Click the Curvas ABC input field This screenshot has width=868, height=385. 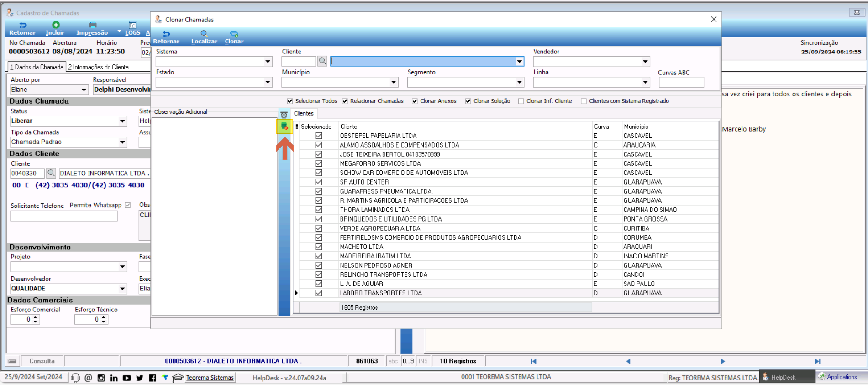click(681, 82)
